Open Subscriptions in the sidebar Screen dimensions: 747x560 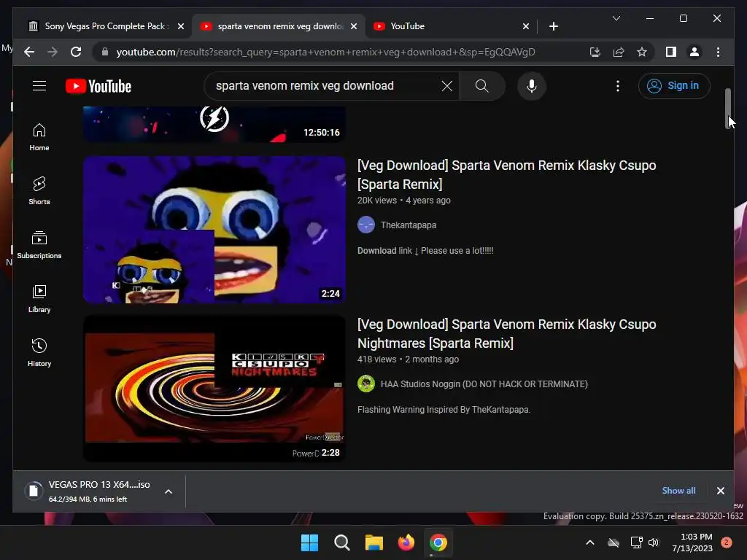[39, 245]
